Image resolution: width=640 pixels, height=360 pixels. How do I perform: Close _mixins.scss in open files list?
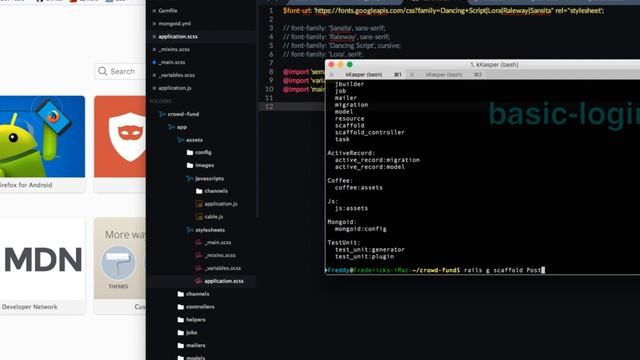154,49
